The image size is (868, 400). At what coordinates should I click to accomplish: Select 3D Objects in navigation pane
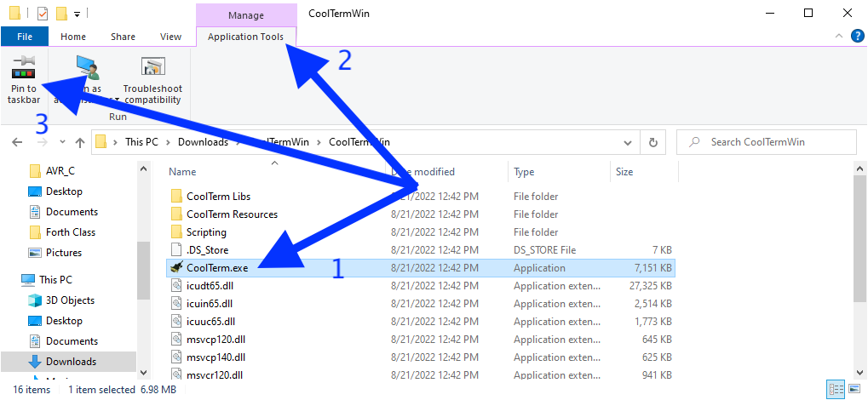(70, 300)
